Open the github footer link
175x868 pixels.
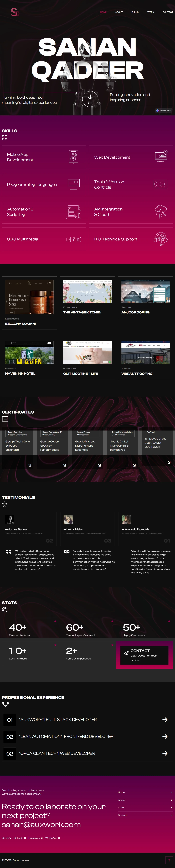tap(6, 838)
